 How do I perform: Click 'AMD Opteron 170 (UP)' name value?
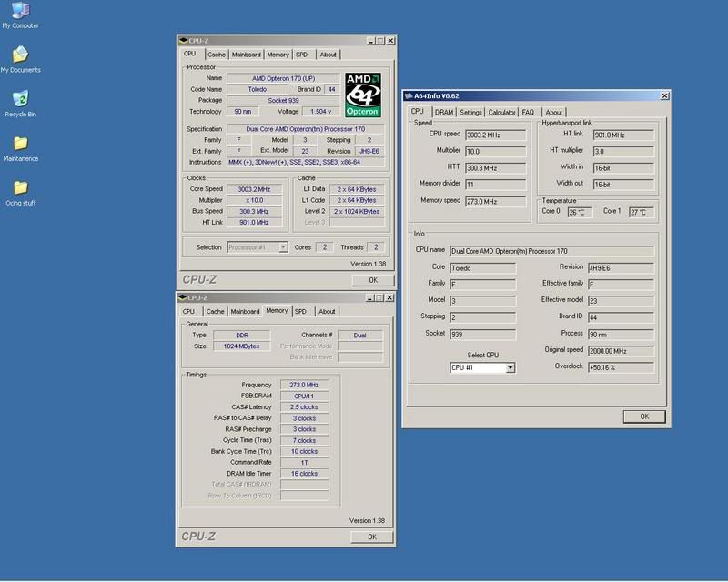pos(283,78)
